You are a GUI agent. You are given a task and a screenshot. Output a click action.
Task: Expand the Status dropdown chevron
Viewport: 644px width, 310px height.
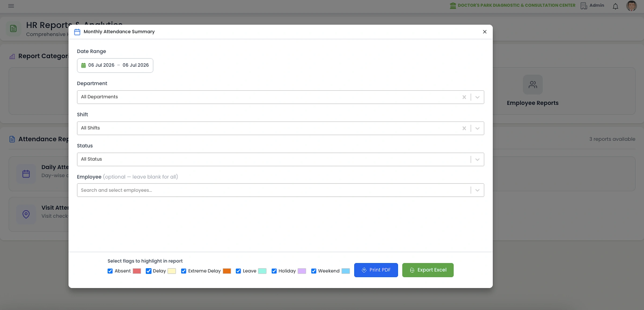(x=477, y=160)
